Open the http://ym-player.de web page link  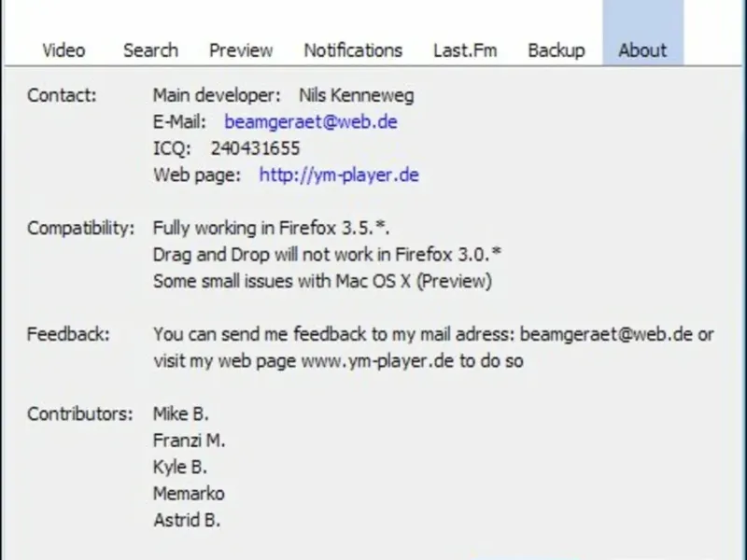point(339,175)
